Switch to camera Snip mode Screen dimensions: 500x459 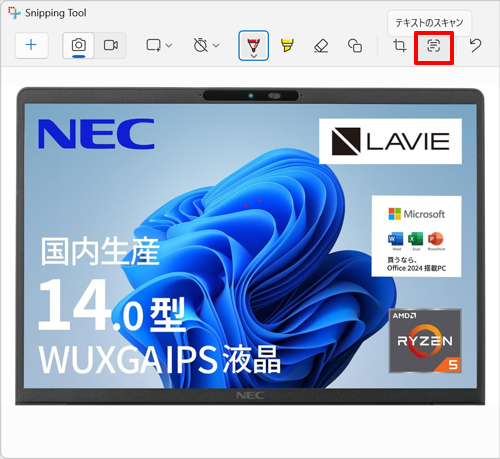coord(79,45)
